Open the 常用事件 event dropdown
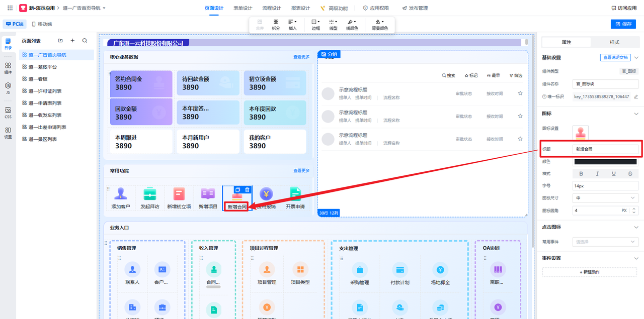This screenshot has height=319, width=644. click(x=605, y=242)
